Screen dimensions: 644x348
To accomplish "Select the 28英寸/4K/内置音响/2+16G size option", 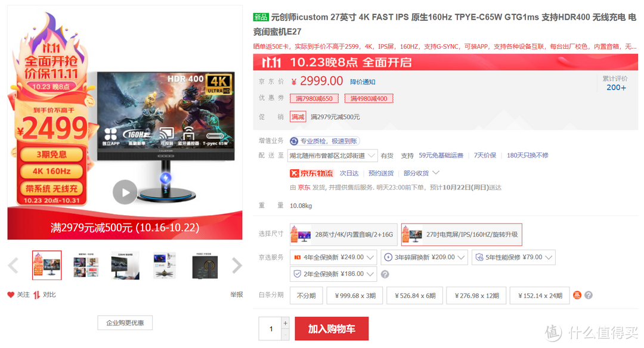I will tap(343, 234).
